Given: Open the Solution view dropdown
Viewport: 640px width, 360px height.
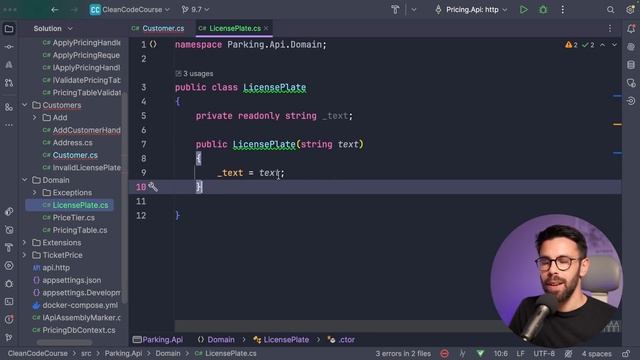Looking at the screenshot, I should (53, 29).
